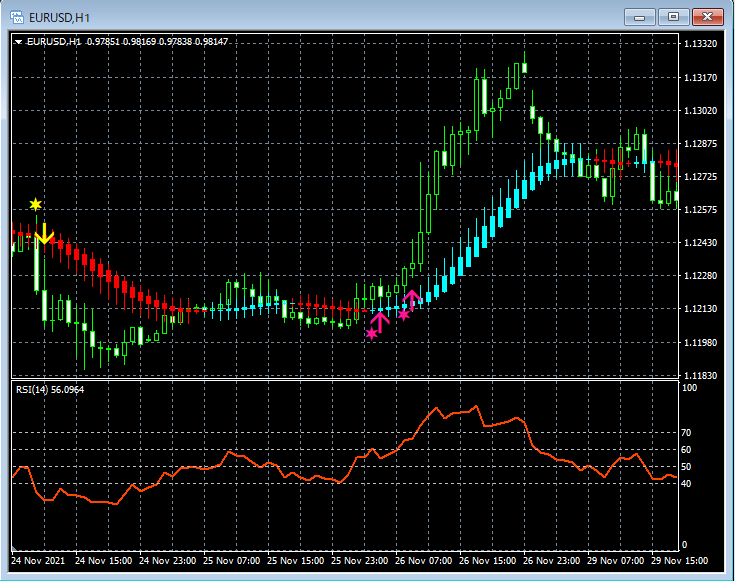The height and width of the screenshot is (581, 736).
Task: Click the 24 Nov 2021 time label
Action: pos(38,560)
